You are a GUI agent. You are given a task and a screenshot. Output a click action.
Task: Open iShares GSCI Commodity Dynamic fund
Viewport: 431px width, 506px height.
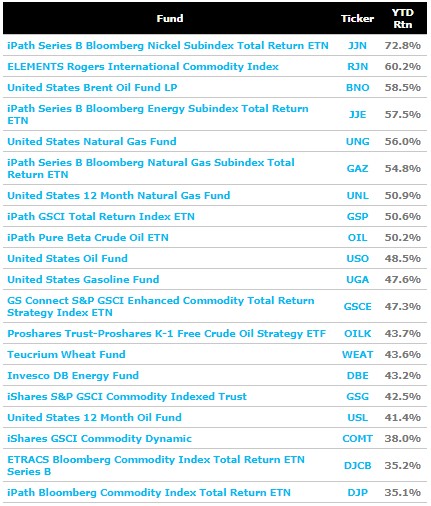(x=99, y=438)
